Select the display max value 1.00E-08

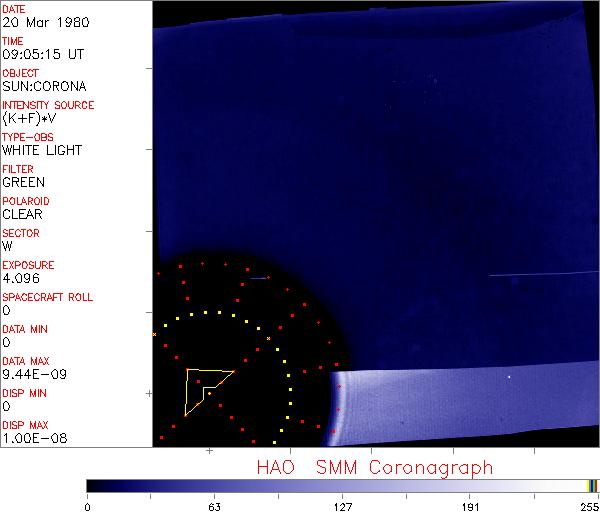(35, 439)
